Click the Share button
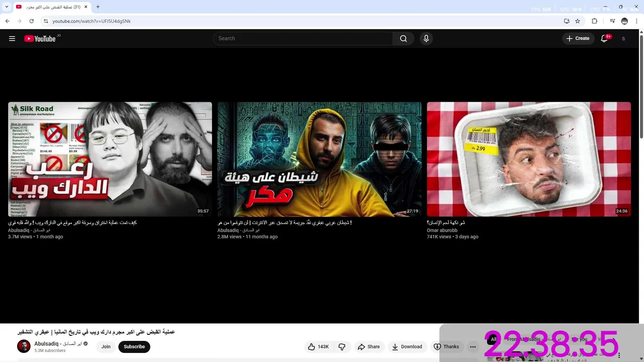The width and height of the screenshot is (644, 362). [x=369, y=346]
